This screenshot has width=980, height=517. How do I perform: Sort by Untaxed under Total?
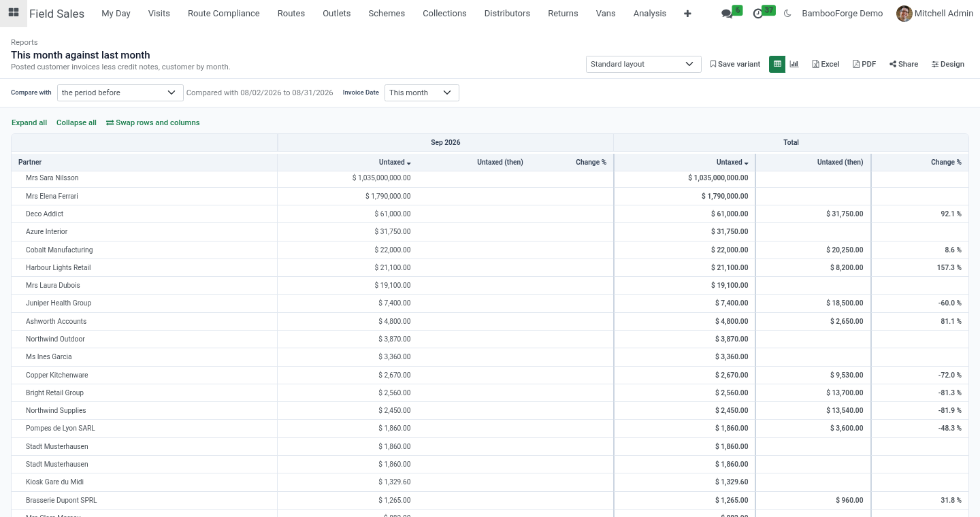[x=732, y=163]
